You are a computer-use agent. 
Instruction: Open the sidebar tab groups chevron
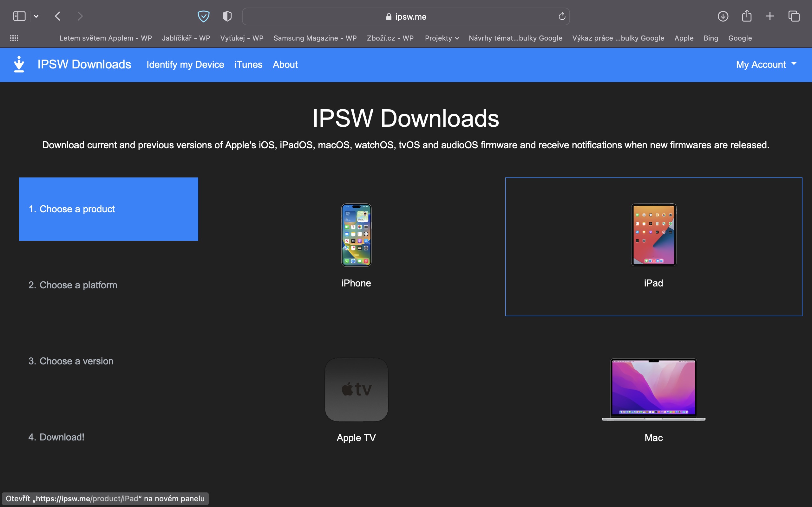pos(36,16)
